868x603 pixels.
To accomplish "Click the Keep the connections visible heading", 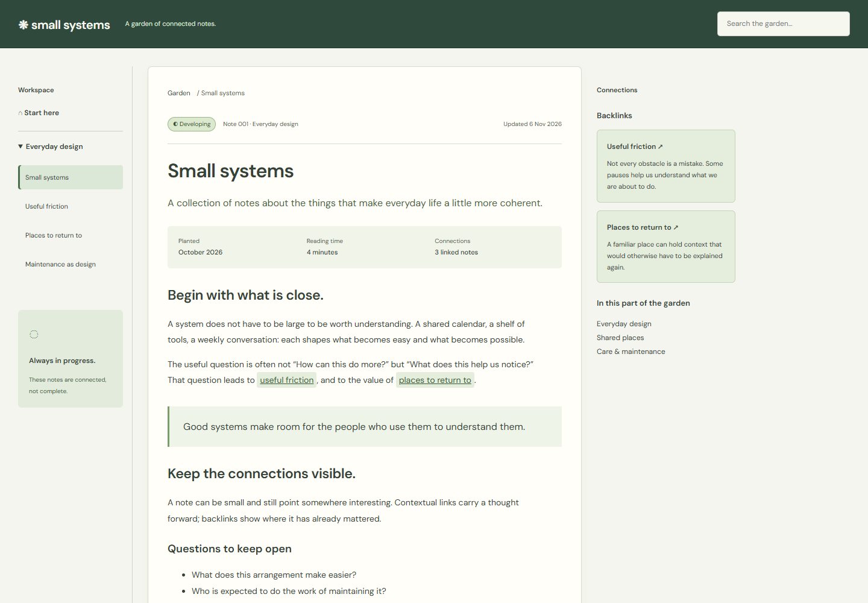I will (262, 473).
